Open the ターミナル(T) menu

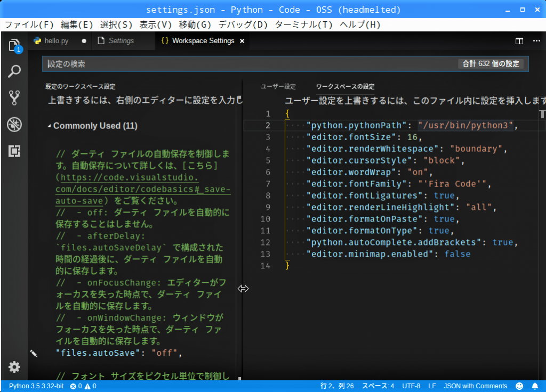coord(303,25)
